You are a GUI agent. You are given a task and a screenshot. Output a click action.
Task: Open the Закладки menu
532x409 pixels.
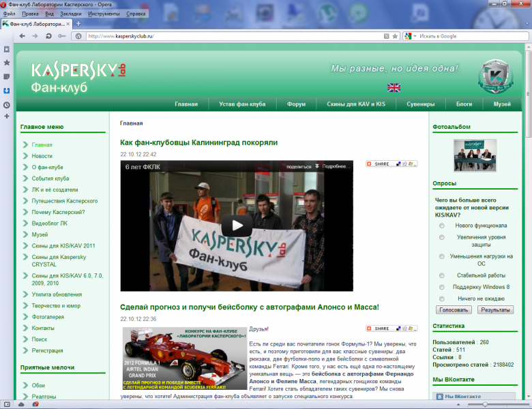tap(70, 14)
